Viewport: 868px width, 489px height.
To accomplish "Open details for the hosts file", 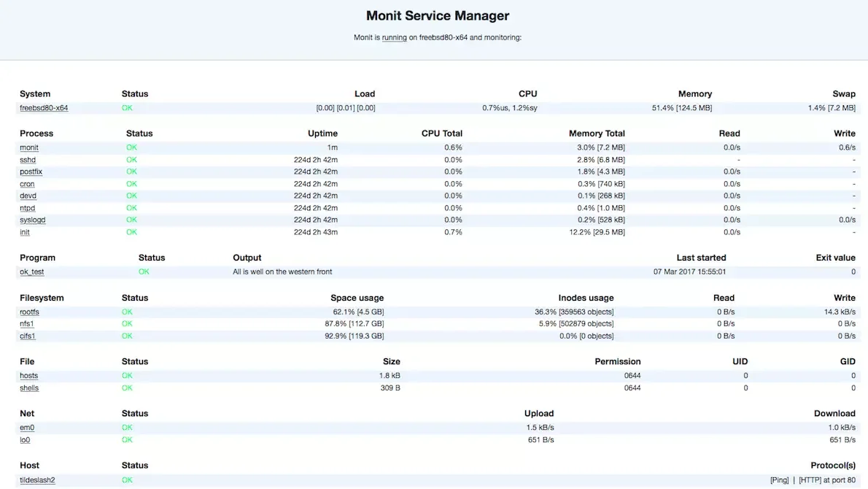I will point(28,375).
